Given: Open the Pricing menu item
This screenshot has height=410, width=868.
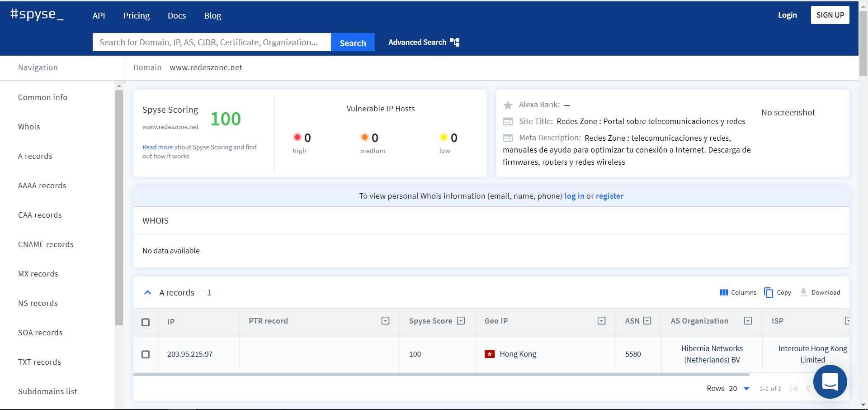Looking at the screenshot, I should coord(136,15).
